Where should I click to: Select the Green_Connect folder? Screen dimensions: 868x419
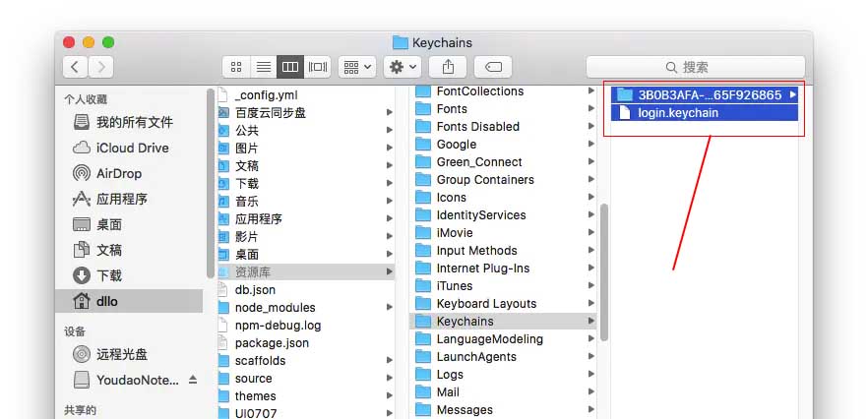[504, 162]
